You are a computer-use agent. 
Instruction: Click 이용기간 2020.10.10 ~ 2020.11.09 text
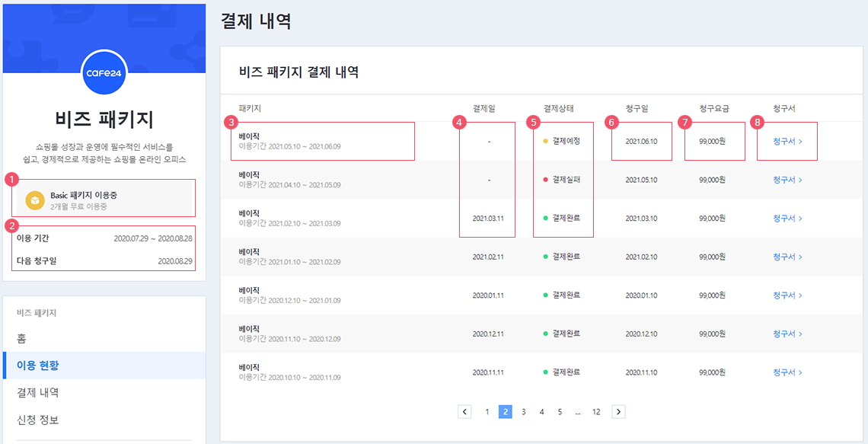click(x=289, y=378)
